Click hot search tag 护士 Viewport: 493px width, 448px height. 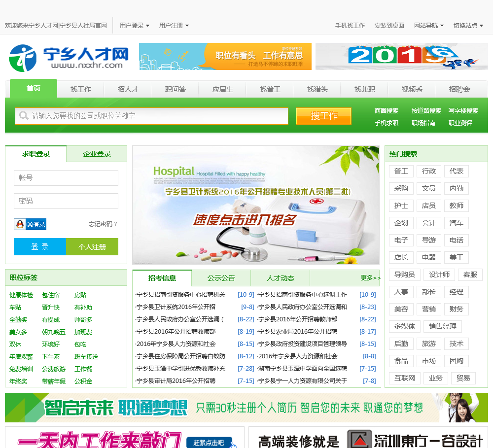(401, 206)
